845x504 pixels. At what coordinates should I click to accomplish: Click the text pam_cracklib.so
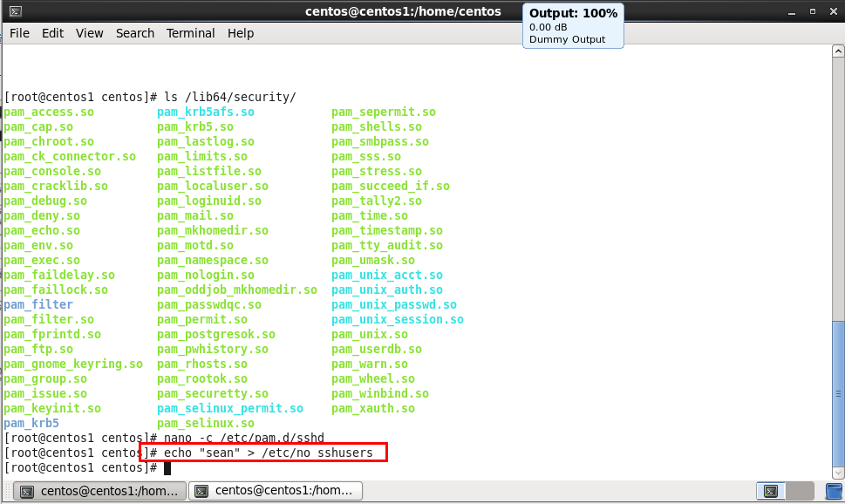coord(56,187)
